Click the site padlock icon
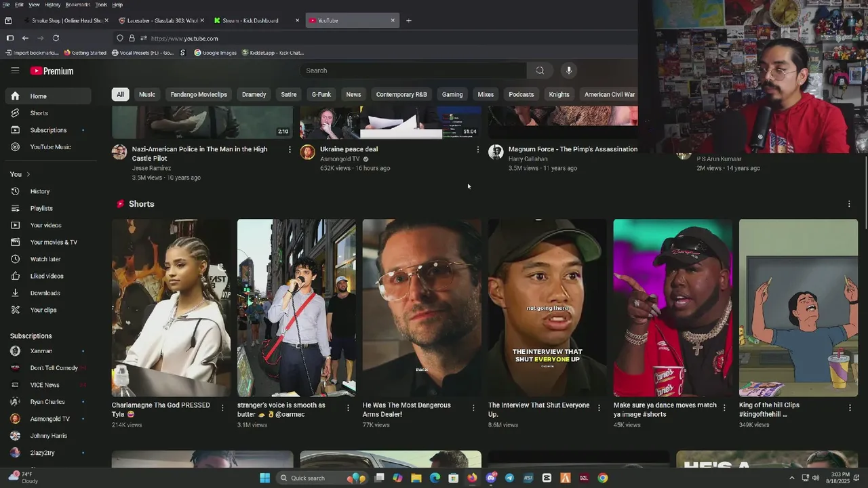The width and height of the screenshot is (868, 488). click(x=132, y=39)
